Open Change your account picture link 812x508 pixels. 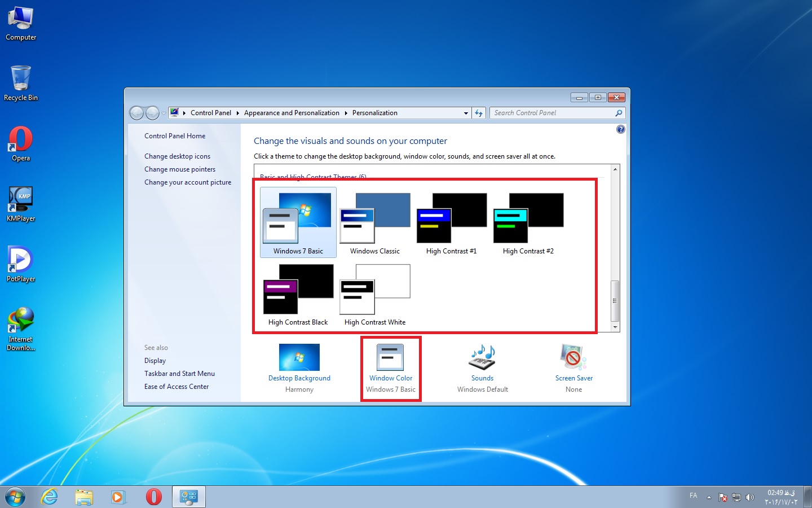pos(188,182)
